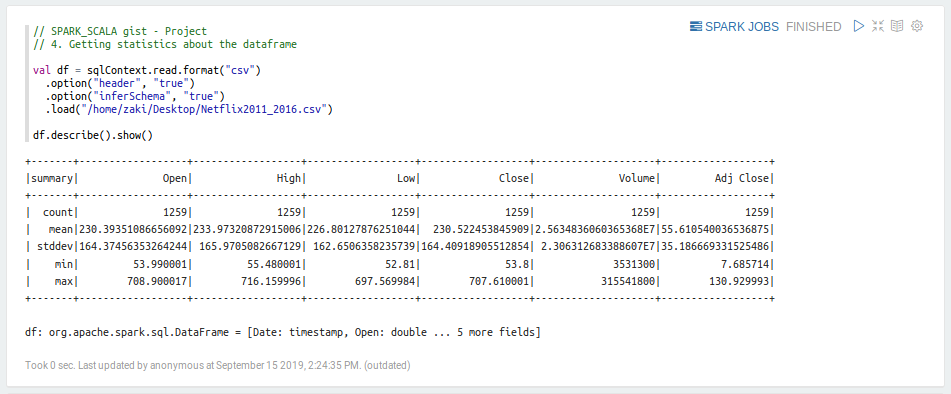This screenshot has height=394, width=951.
Task: Click mean Open value 230.39351086656092
Action: pos(133,230)
